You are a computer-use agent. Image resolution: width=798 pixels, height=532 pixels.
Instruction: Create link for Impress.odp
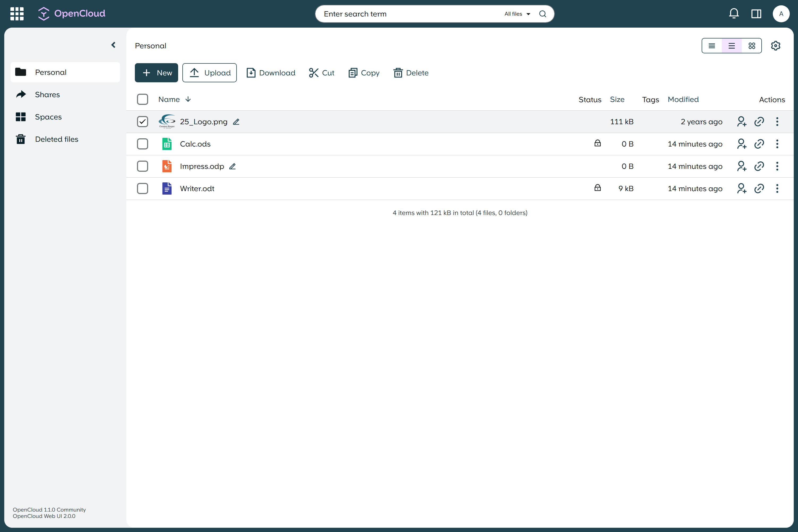[759, 166]
